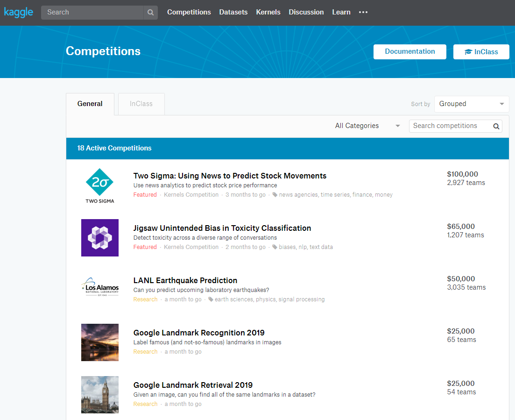The height and width of the screenshot is (420, 515).
Task: Go to Competitions in the top navigation
Action: pos(189,12)
